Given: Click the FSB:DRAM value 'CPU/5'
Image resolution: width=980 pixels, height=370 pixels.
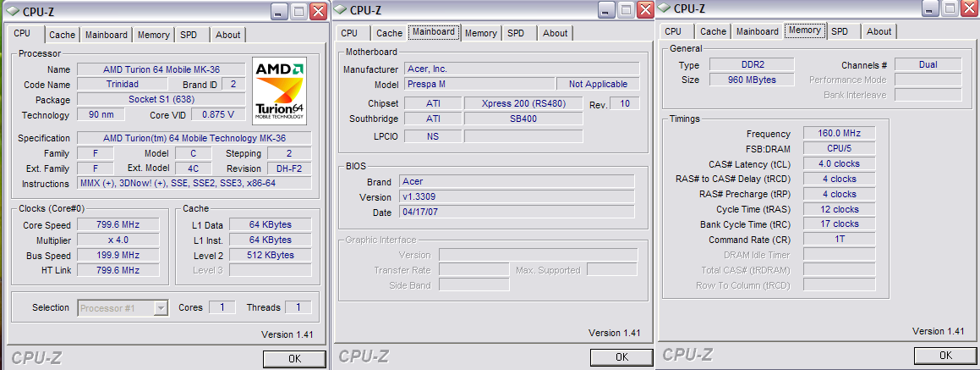Looking at the screenshot, I should pyautogui.click(x=840, y=148).
